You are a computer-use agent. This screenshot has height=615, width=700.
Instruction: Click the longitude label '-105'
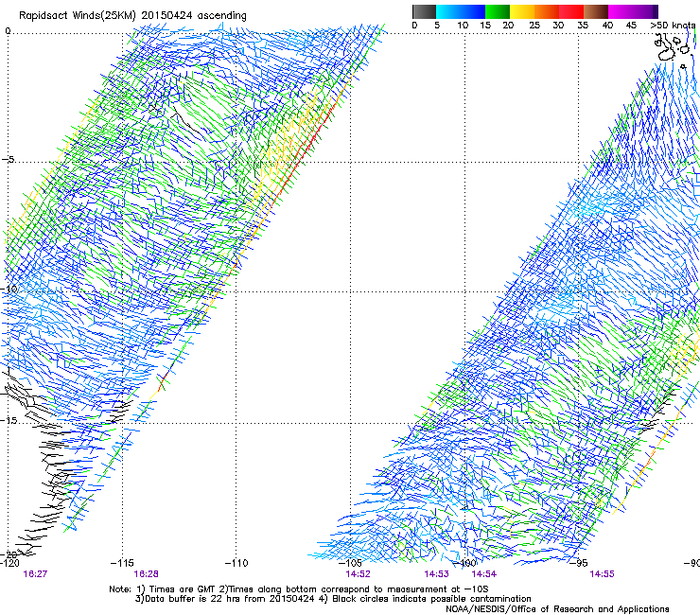pos(350,563)
